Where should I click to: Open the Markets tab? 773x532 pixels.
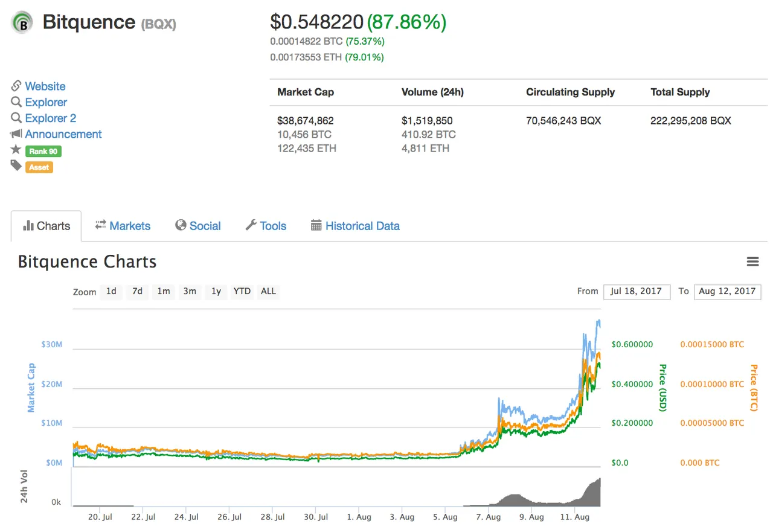[x=123, y=226]
